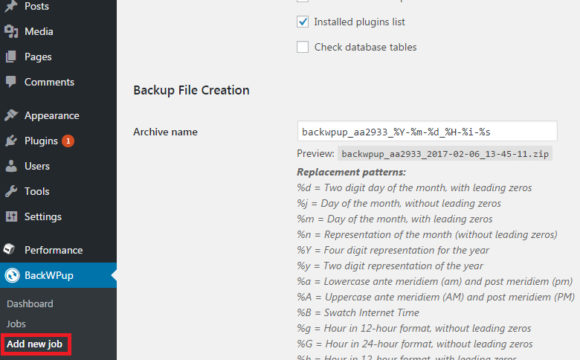Click the %m day with zeros line
This screenshot has height=360, width=580.
tap(395, 219)
